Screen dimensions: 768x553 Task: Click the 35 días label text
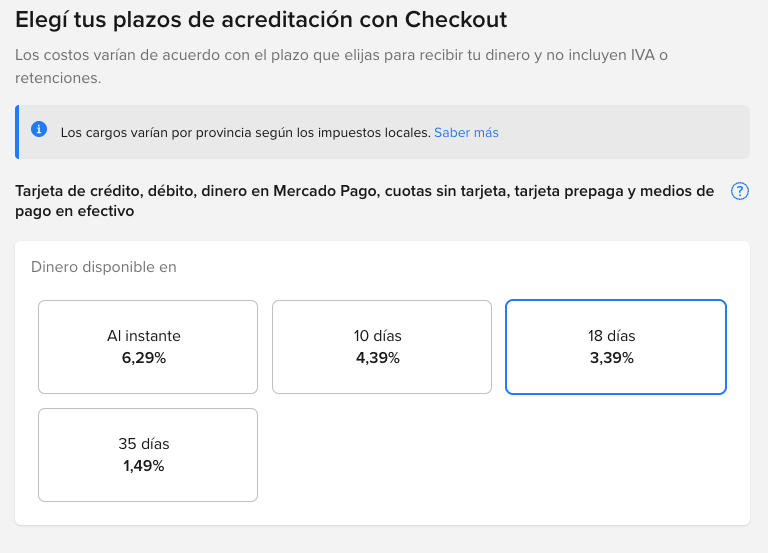click(x=144, y=444)
